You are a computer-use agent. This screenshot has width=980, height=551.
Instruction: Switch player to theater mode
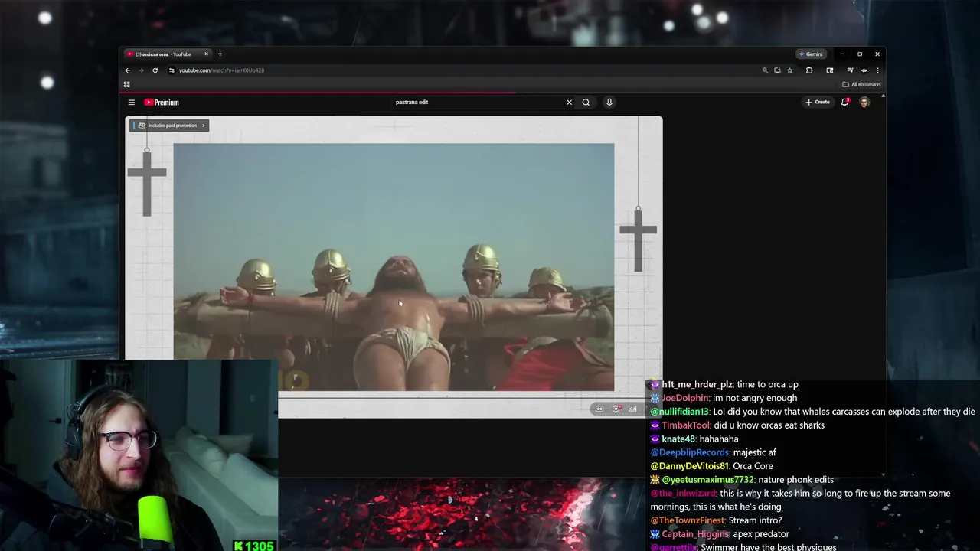click(632, 409)
